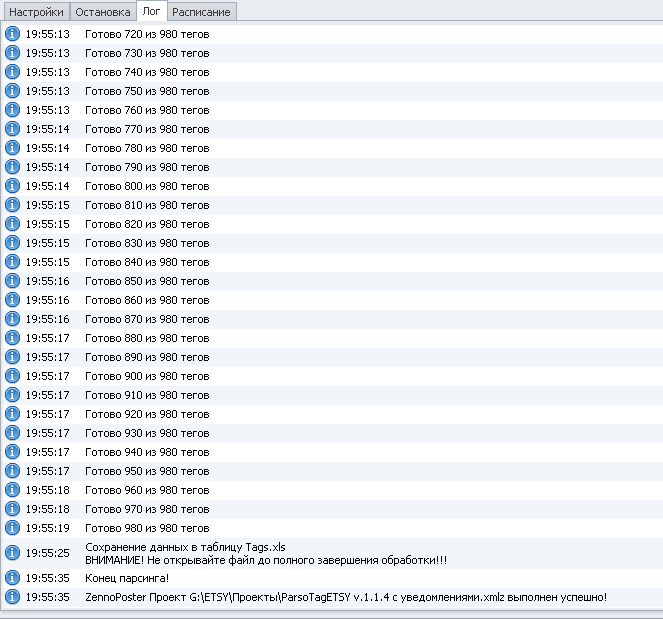Click info icon for 'Готово 970 из 980 тегов'
The image size is (663, 619).
[x=12, y=509]
